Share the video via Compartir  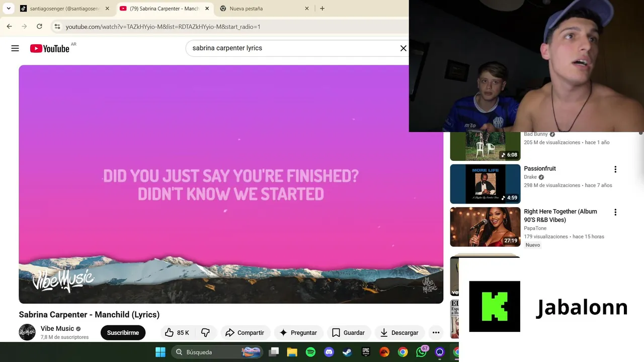[x=245, y=332]
